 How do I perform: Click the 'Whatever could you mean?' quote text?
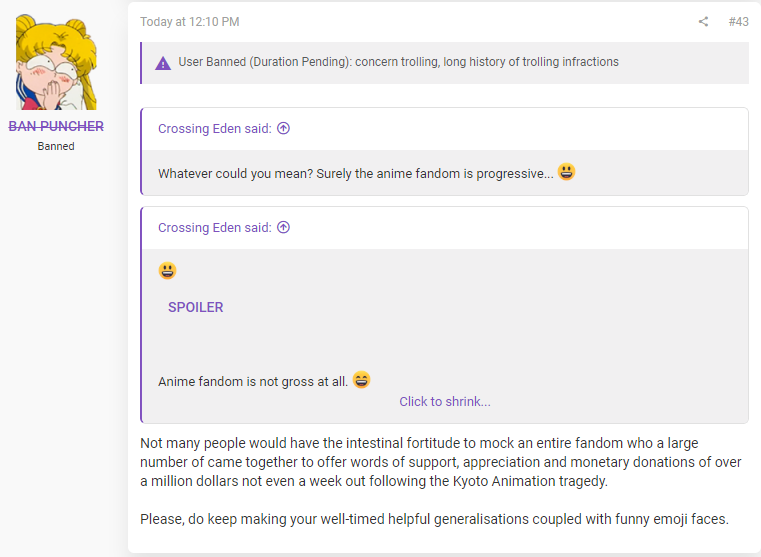tap(356, 174)
